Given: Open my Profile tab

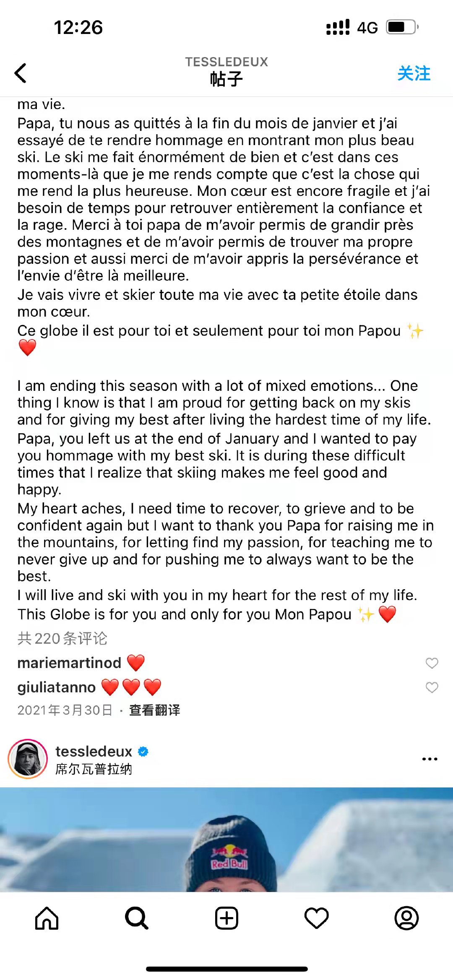Looking at the screenshot, I should (406, 918).
